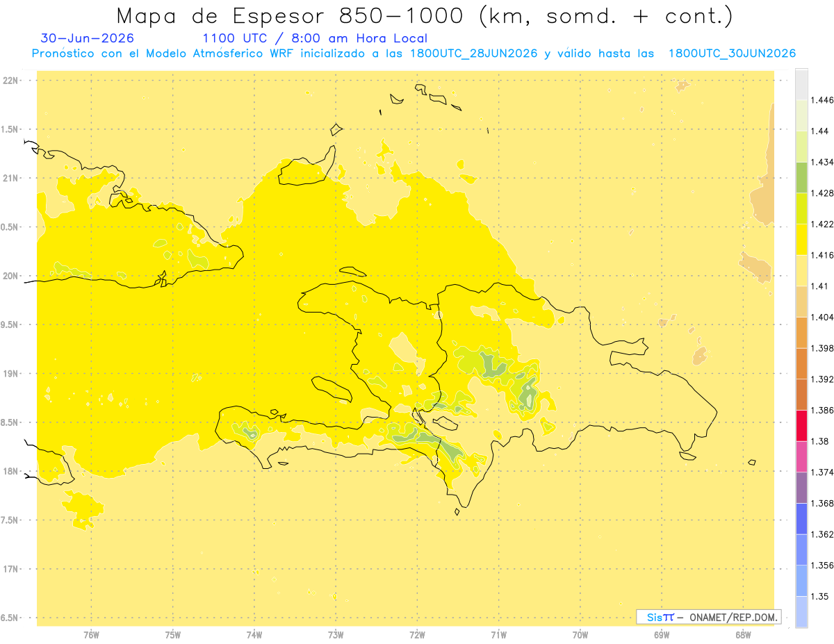Click the '76W' longitude label
Image resolution: width=834 pixels, height=644 pixels.
(91, 634)
